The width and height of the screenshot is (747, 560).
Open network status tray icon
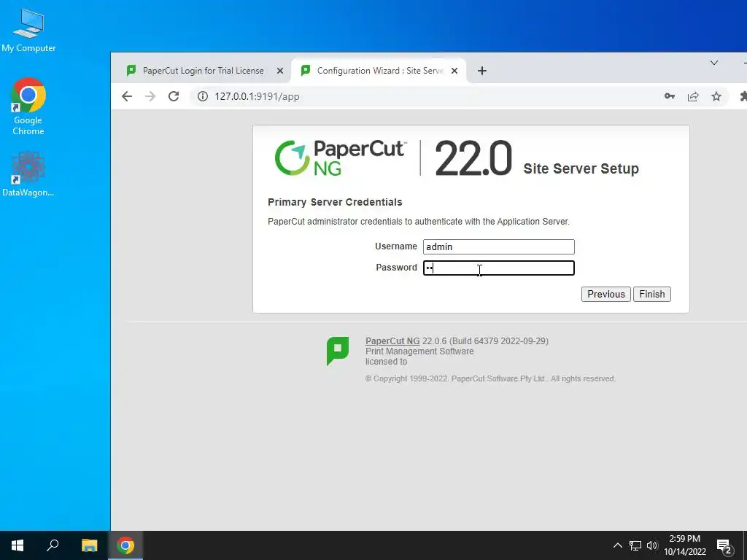[x=635, y=545]
